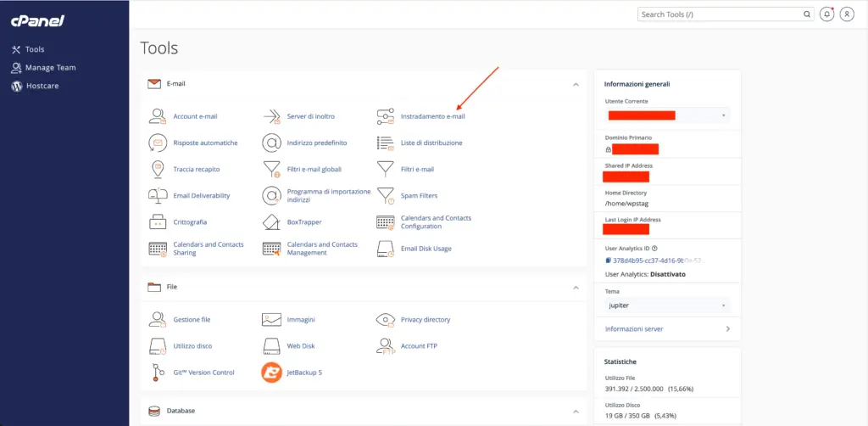Image resolution: width=868 pixels, height=426 pixels.
Task: Open Hostcare in the sidebar
Action: (42, 86)
